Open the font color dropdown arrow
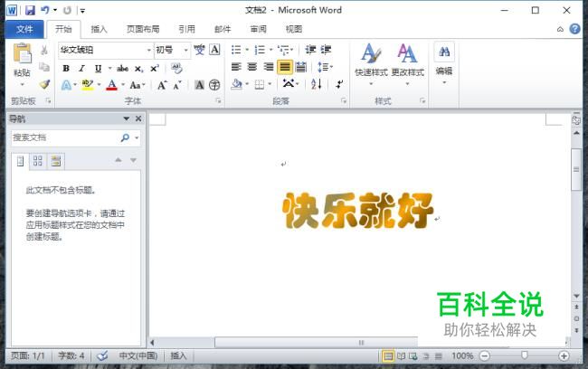 coord(123,85)
